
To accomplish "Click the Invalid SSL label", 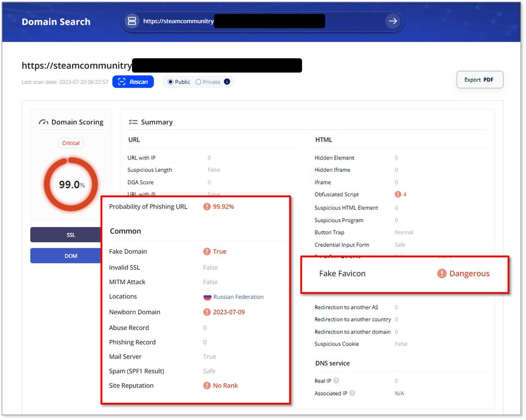I will (x=124, y=267).
